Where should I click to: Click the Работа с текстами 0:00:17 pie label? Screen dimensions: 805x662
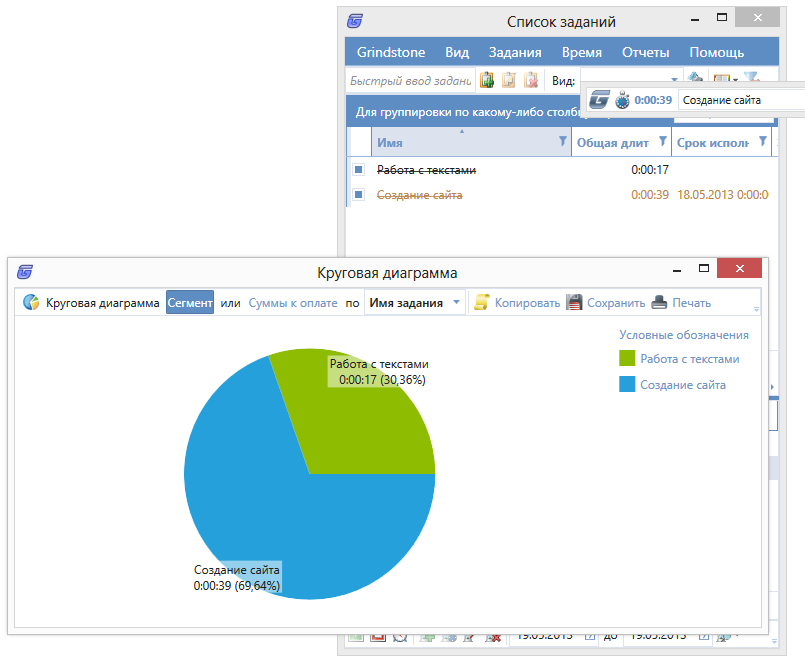pos(379,372)
